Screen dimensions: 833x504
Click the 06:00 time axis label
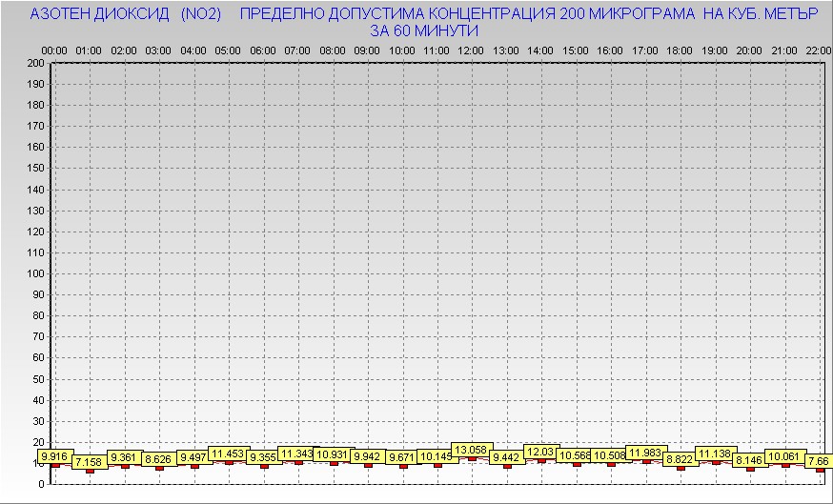point(262,50)
